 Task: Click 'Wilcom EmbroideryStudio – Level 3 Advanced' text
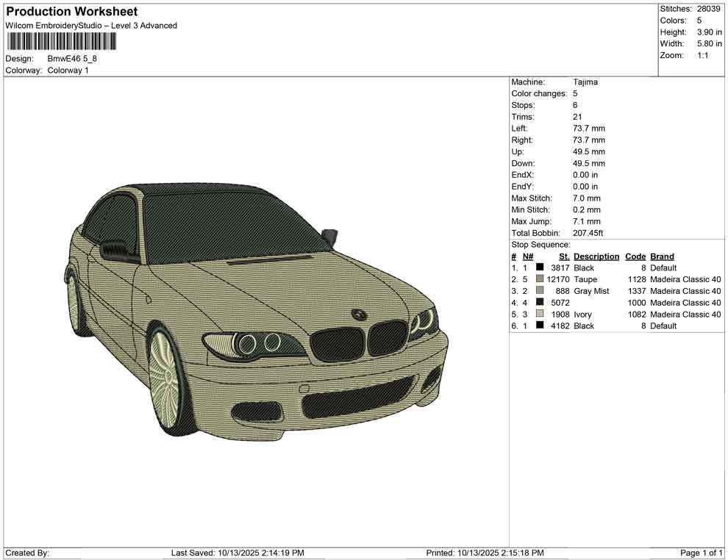click(91, 26)
